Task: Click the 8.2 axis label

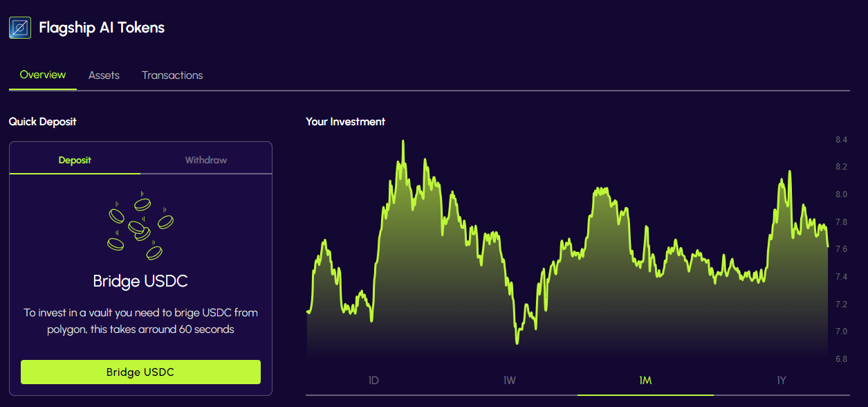Action: pos(841,167)
